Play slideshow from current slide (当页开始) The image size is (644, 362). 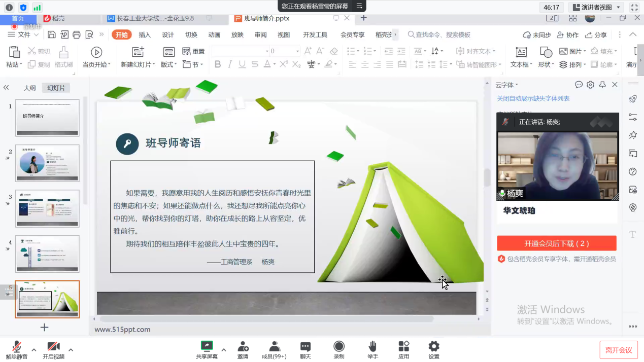(96, 56)
